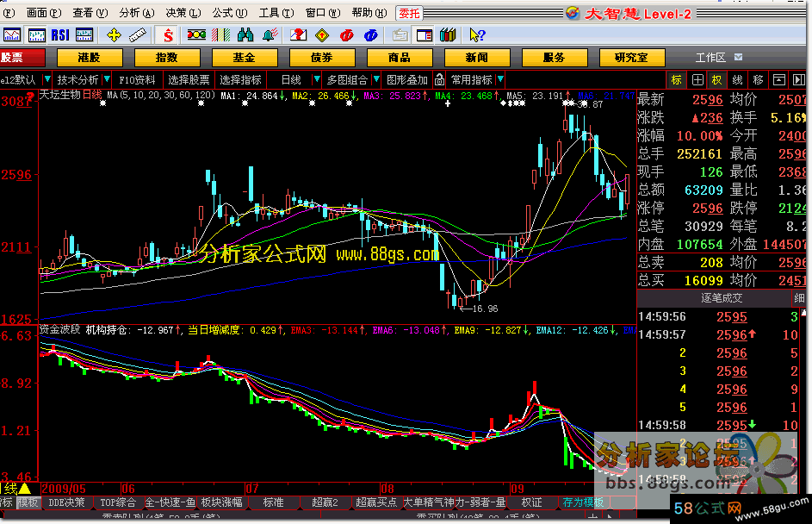Open the alarm bell alert icon
This screenshot has height=524, width=812.
270,34
